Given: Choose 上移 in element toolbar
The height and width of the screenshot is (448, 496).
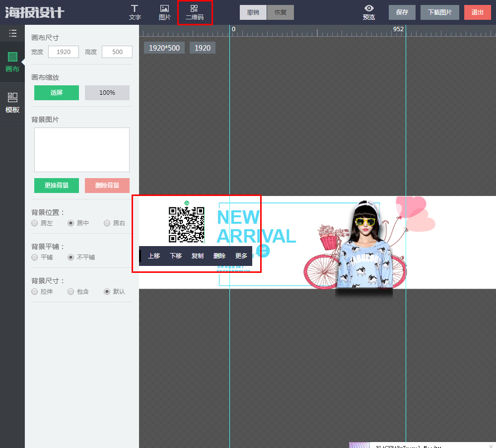Looking at the screenshot, I should click(154, 256).
